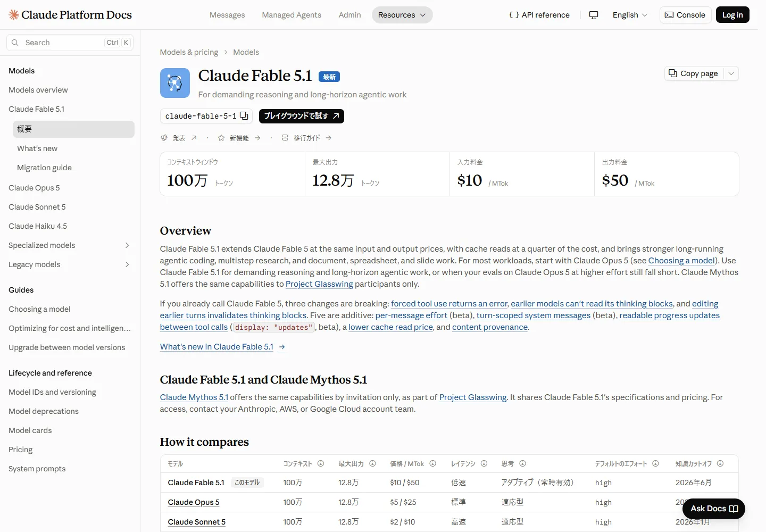The image size is (766, 532).
Task: Open the Admin tab
Action: pyautogui.click(x=349, y=15)
